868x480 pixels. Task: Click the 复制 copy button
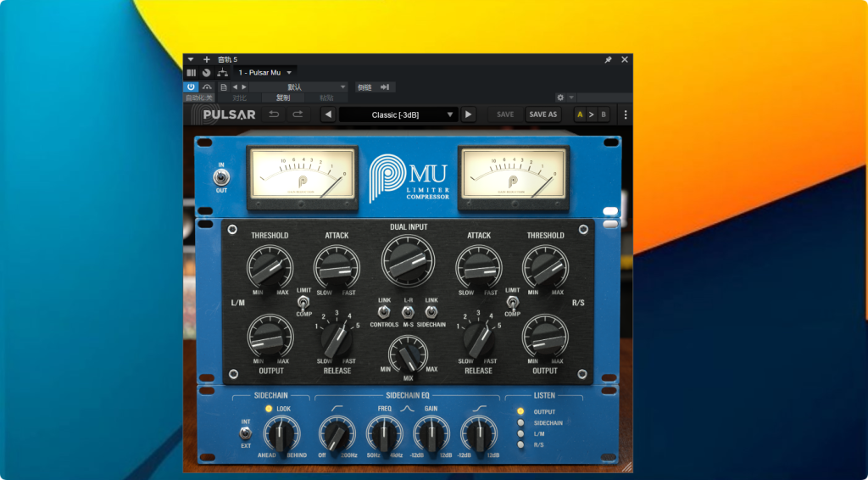click(x=283, y=98)
